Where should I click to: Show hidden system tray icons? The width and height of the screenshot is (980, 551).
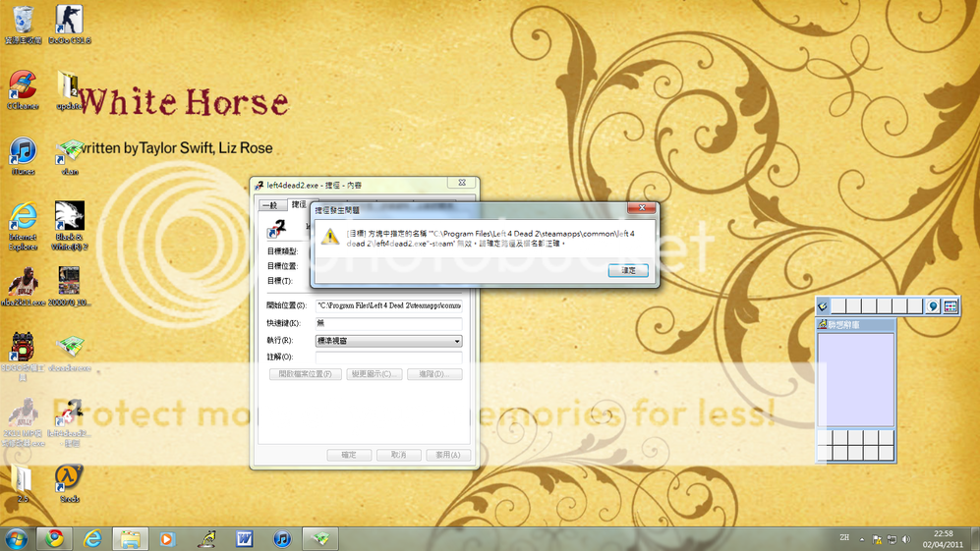coord(862,539)
